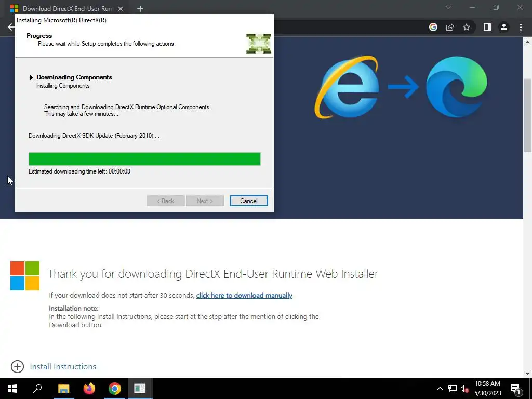Click the 'Thank you for downloading DirectX' heading

[x=212, y=274]
